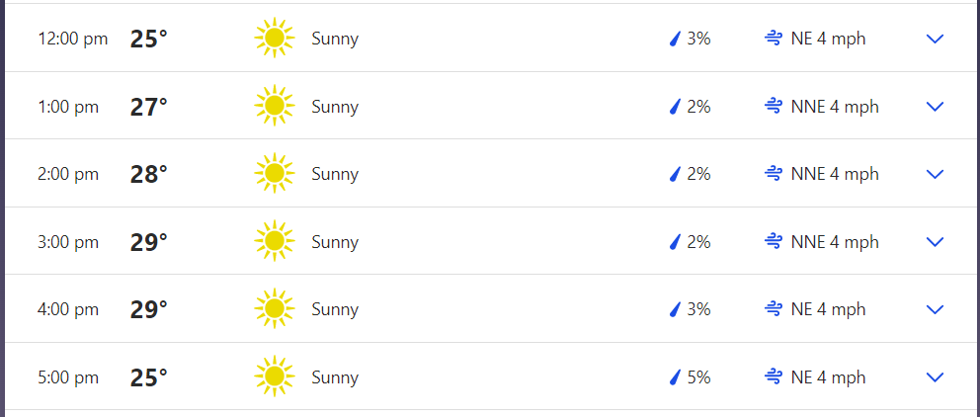Click the wind icon at 1:00 pm
Image resolution: width=980 pixels, height=417 pixels.
pyautogui.click(x=774, y=107)
